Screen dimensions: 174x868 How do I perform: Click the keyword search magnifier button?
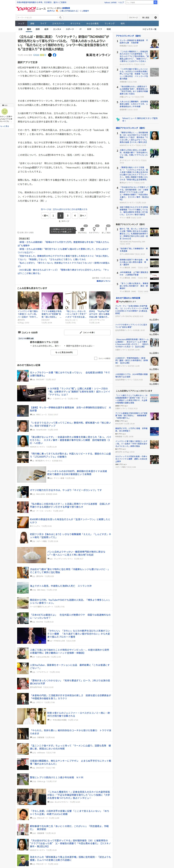pos(60,18)
